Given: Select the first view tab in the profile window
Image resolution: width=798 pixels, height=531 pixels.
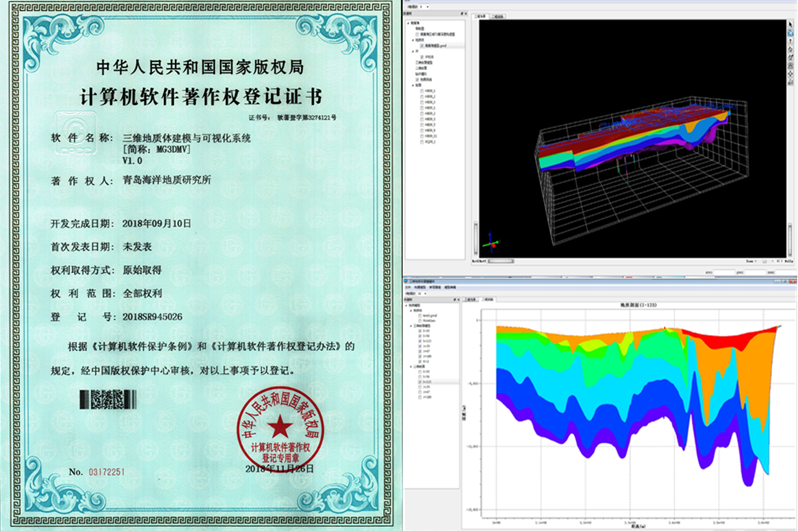Looking at the screenshot, I should pos(470,299).
